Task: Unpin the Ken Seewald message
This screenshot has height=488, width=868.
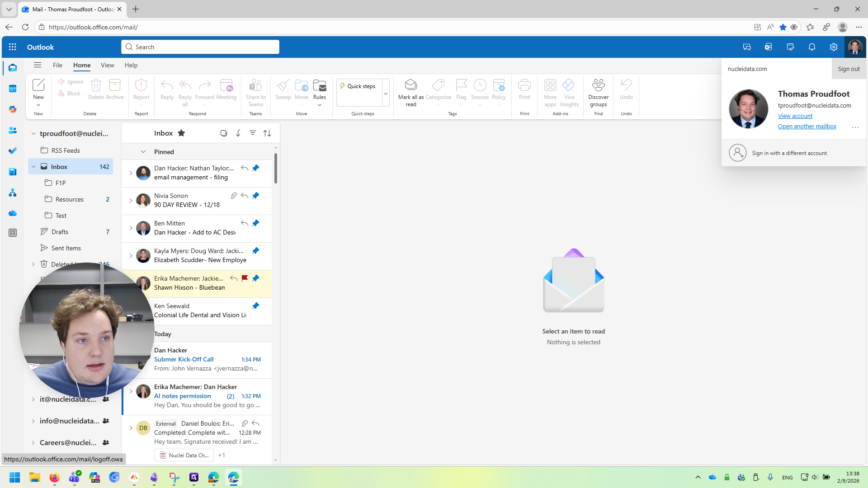Action: [256, 306]
